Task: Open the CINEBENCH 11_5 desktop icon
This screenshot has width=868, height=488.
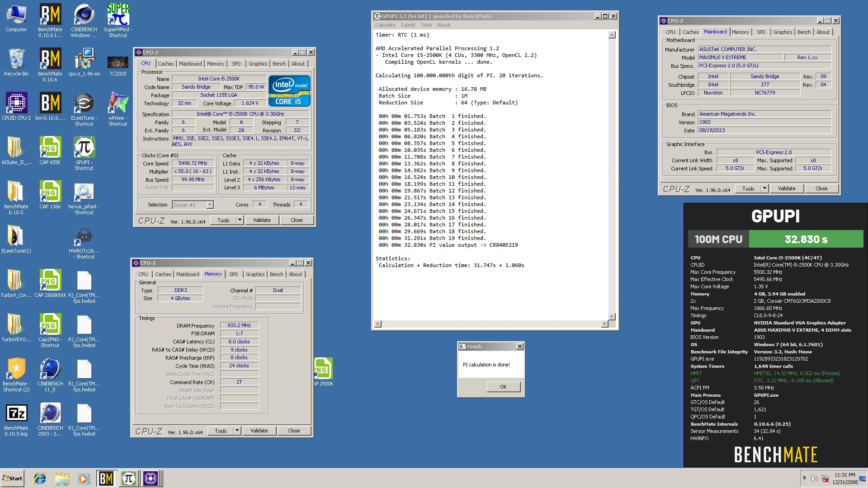Action: point(50,375)
